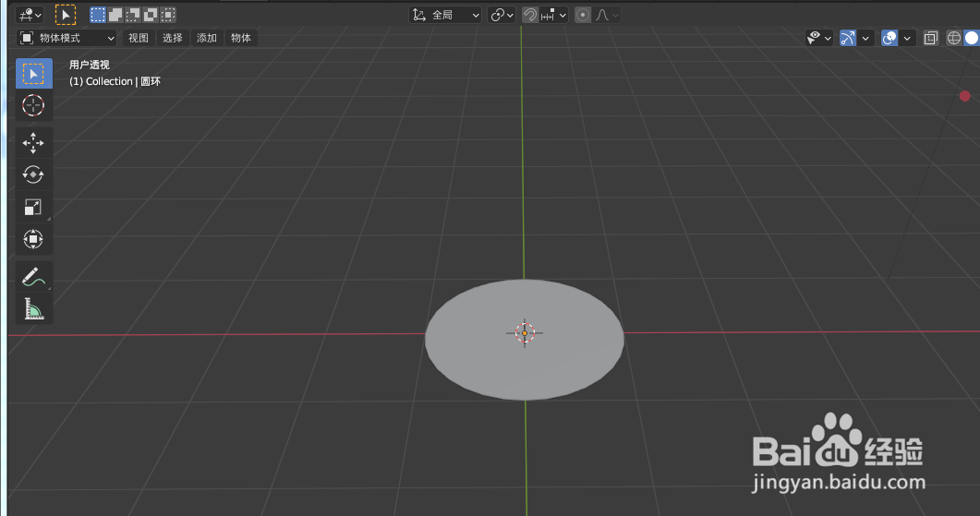The width and height of the screenshot is (980, 516).
Task: Set selection mode to subtract
Action: pyautogui.click(x=132, y=15)
